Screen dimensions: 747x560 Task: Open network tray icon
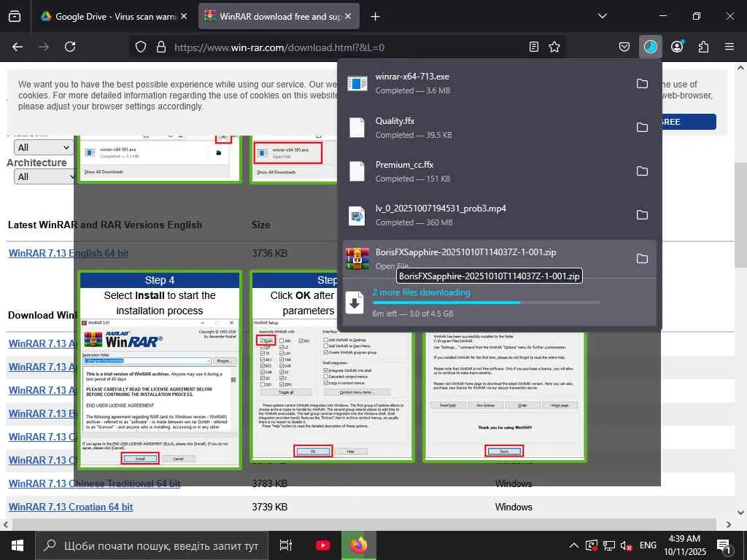609,545
